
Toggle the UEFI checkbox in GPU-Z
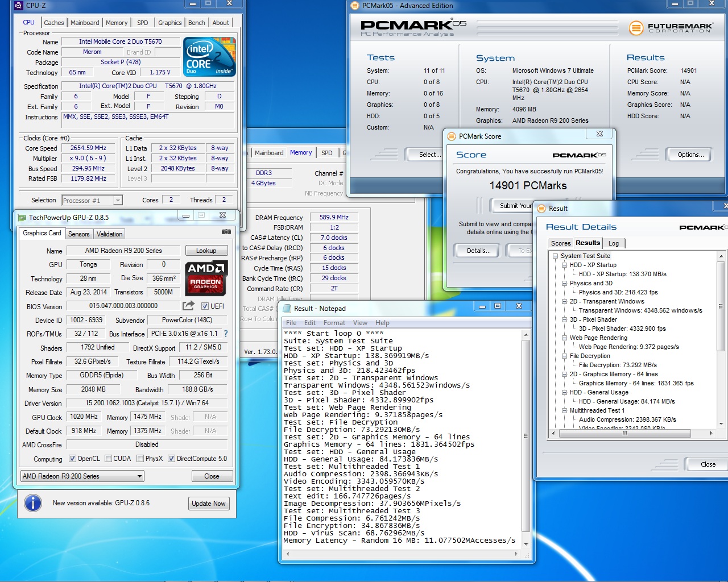pyautogui.click(x=205, y=306)
